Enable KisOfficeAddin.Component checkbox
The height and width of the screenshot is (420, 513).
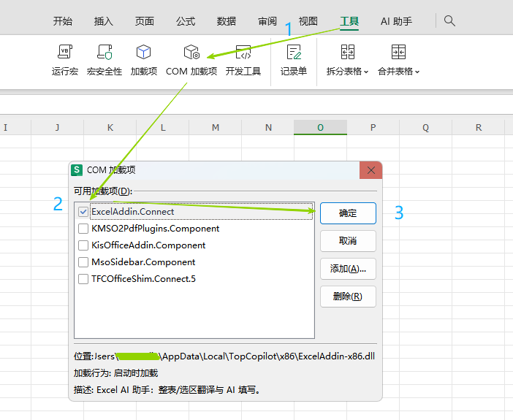(x=83, y=245)
